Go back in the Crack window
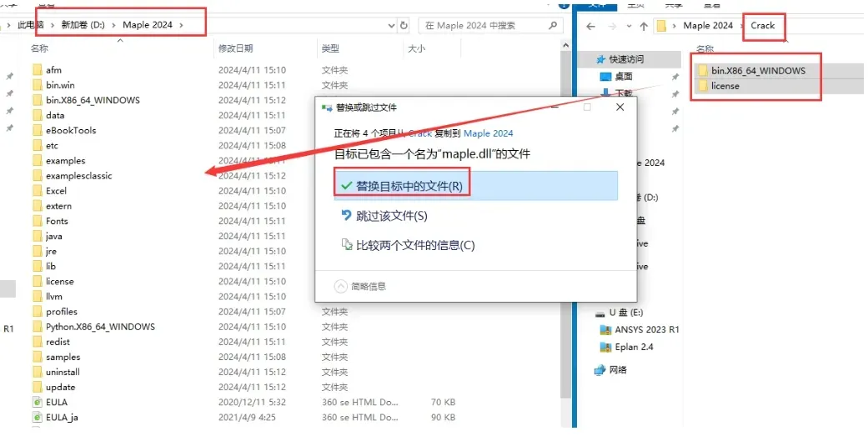 click(590, 26)
